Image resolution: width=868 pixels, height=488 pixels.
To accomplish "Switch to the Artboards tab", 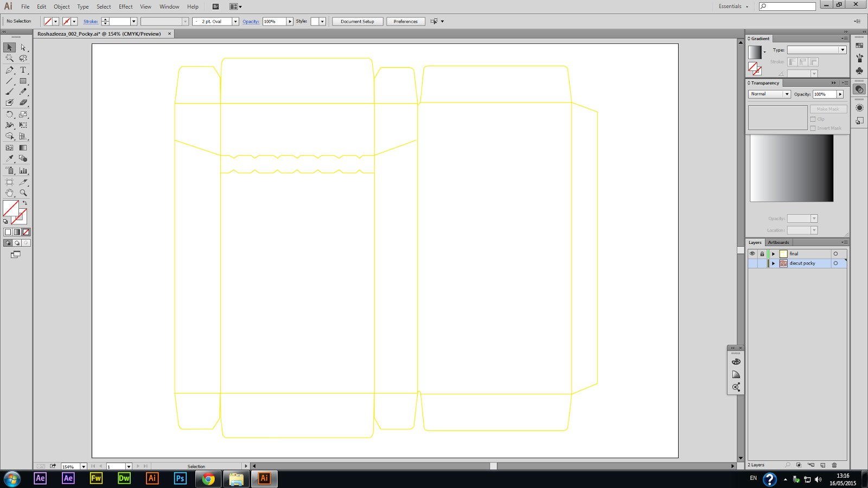I will [x=778, y=242].
